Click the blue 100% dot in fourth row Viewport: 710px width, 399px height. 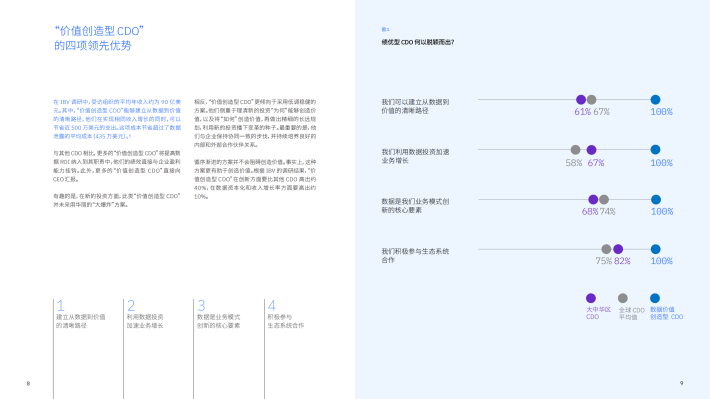point(655,249)
